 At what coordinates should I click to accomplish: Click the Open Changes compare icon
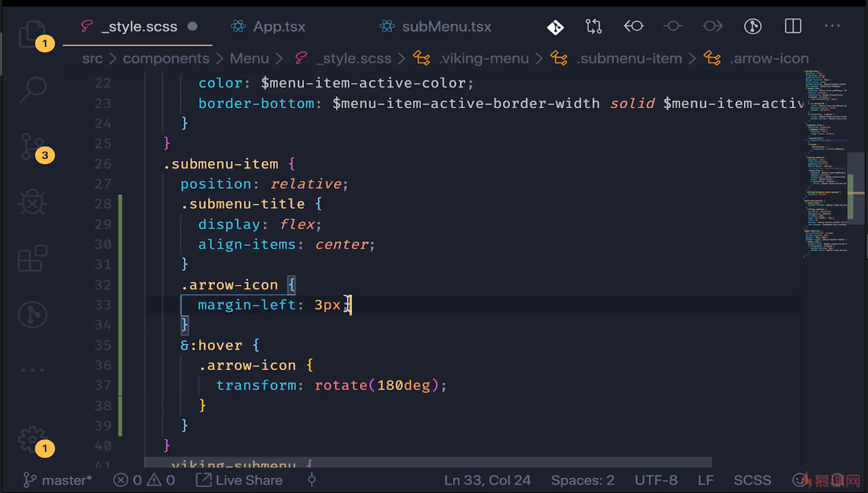click(x=593, y=26)
